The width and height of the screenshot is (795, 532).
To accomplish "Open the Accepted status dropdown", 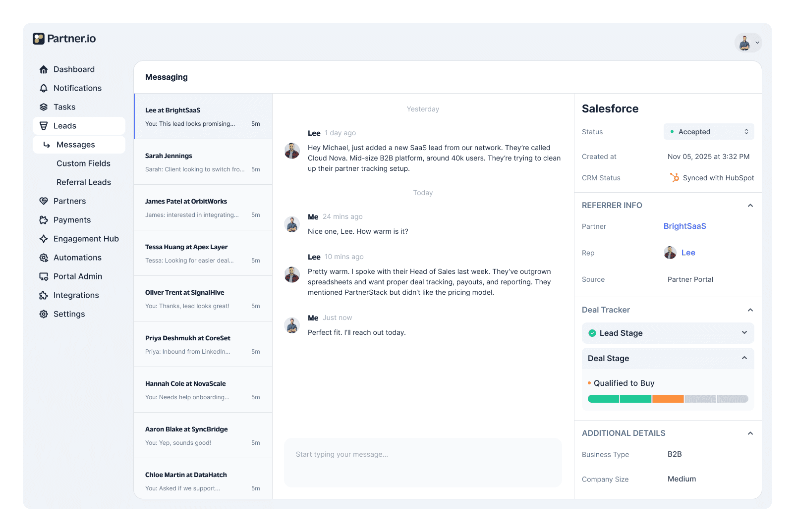I will 709,132.
